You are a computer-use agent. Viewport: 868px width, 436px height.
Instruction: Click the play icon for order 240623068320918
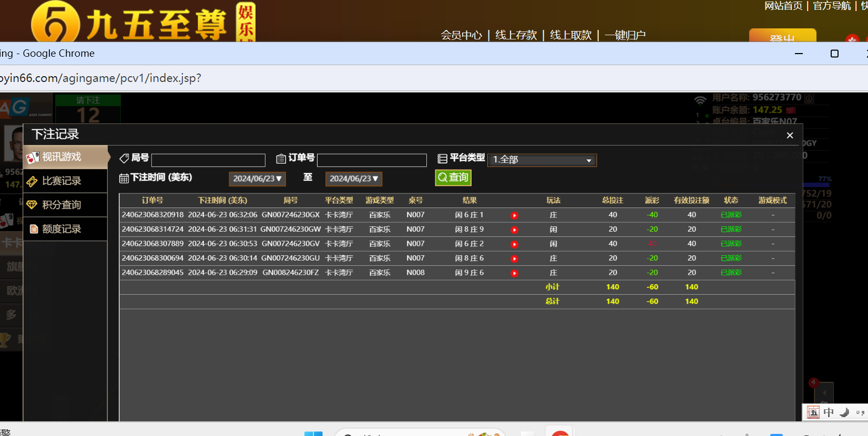click(514, 215)
